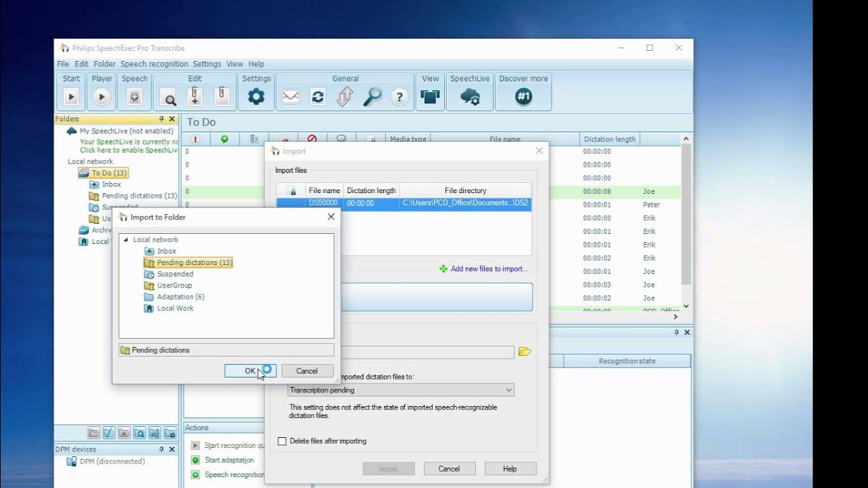Viewport: 868px width, 488px height.
Task: Click Cancel in Import to Folder dialog
Action: point(307,371)
